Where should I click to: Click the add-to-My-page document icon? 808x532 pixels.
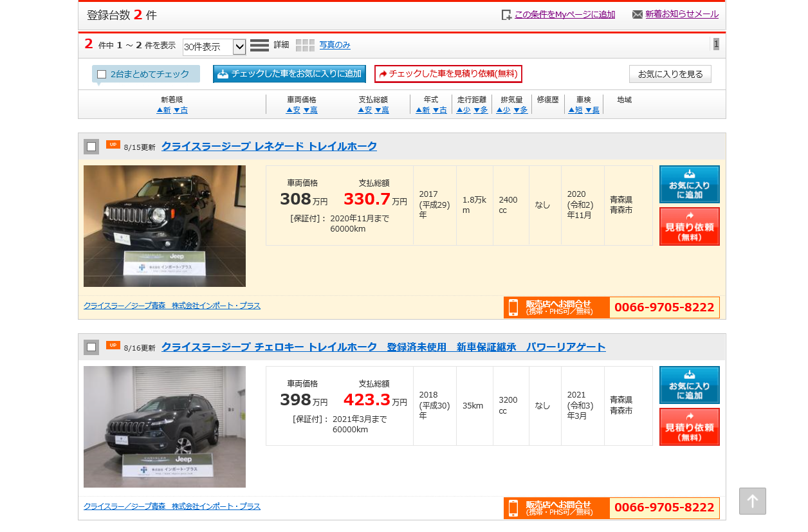click(x=506, y=15)
